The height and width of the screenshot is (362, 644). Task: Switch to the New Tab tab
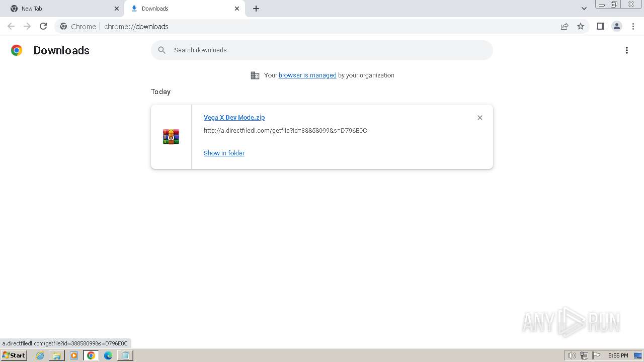pyautogui.click(x=63, y=9)
